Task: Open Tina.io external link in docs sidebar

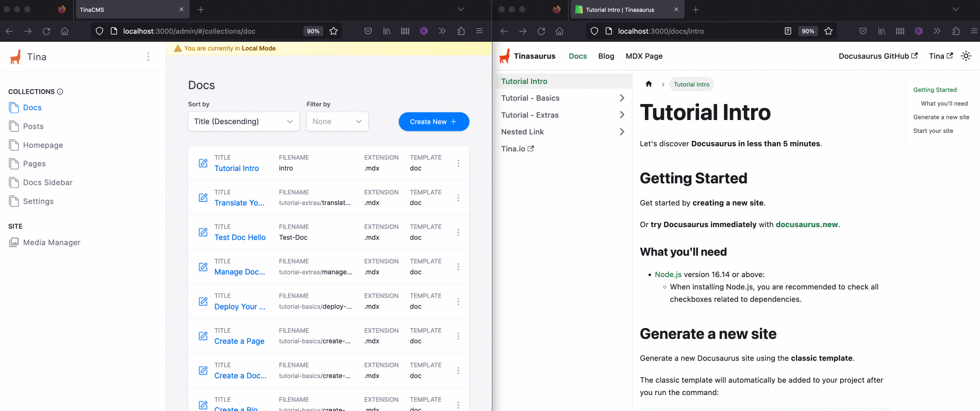Action: [x=518, y=149]
